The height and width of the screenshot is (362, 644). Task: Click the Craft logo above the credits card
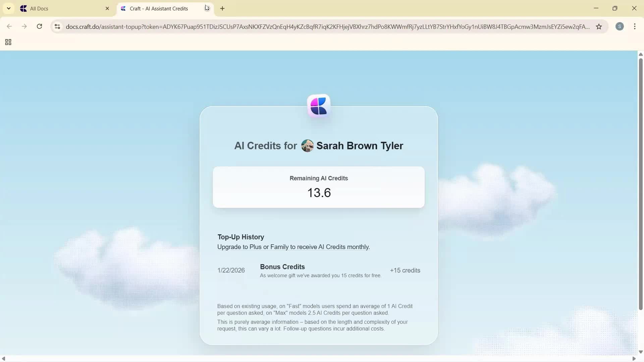[x=318, y=106]
